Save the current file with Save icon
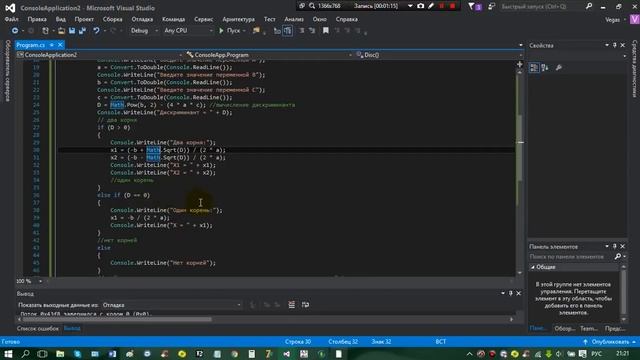This screenshot has width=640, height=360. coord(72,31)
